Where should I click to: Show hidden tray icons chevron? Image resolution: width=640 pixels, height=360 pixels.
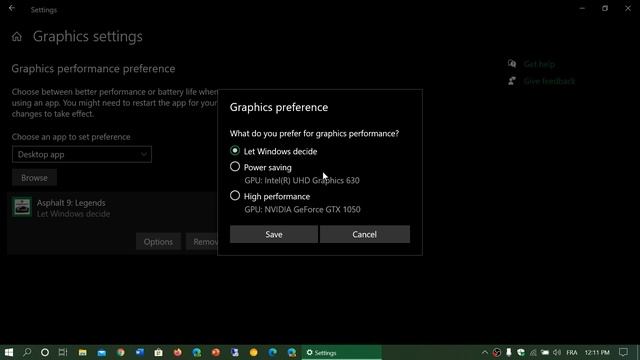484,352
